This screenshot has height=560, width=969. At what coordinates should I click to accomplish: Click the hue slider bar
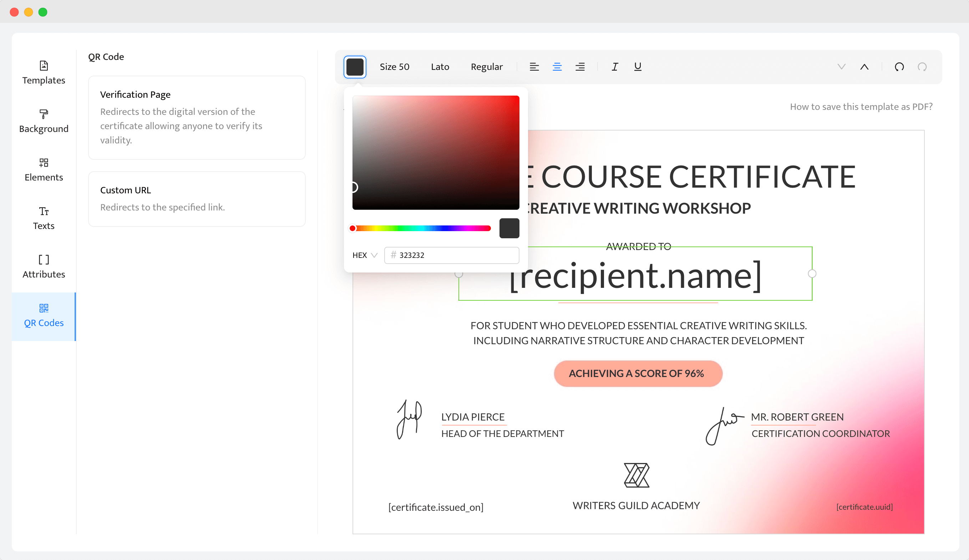tap(421, 228)
